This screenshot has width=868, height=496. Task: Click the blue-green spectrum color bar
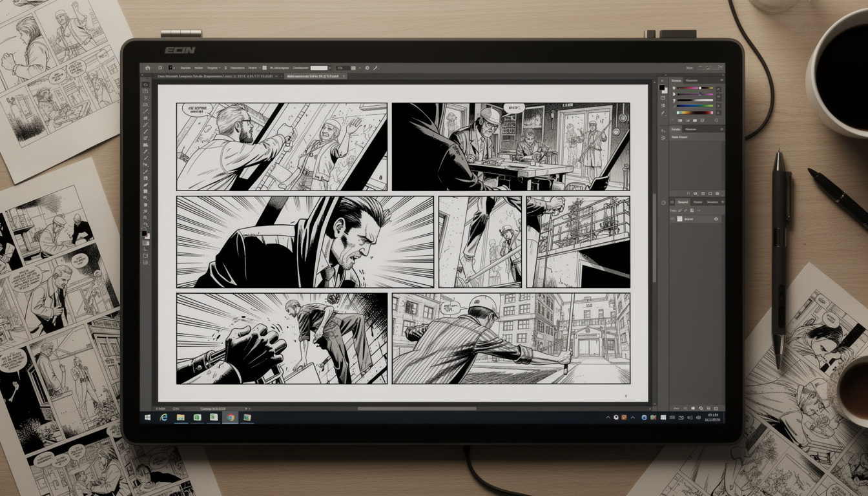695,106
